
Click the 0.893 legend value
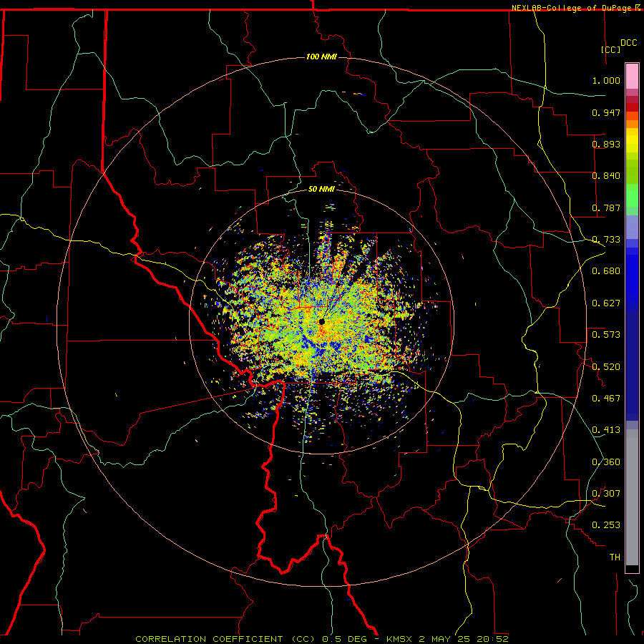point(606,144)
